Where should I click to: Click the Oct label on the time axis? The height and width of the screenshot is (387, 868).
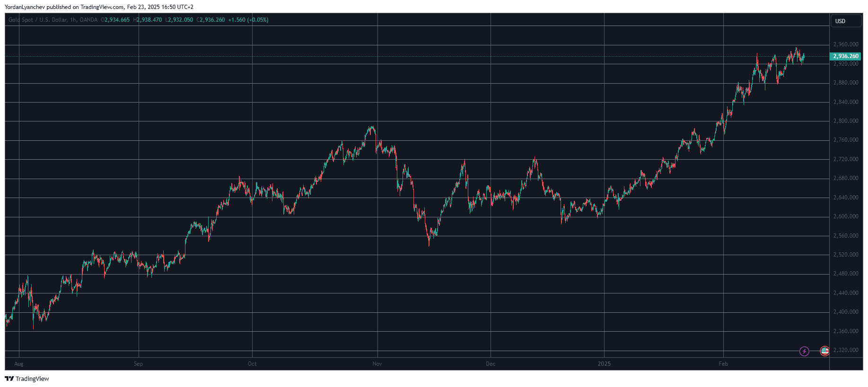(x=252, y=364)
